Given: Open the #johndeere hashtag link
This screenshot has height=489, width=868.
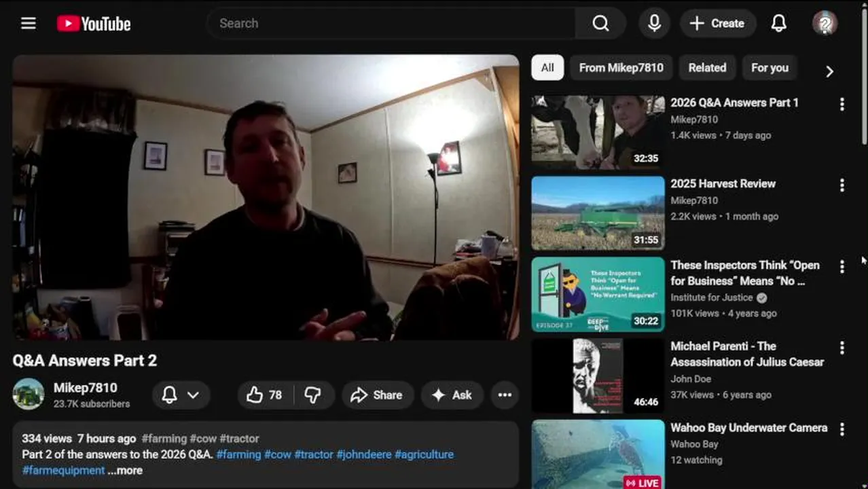Looking at the screenshot, I should pos(363,454).
